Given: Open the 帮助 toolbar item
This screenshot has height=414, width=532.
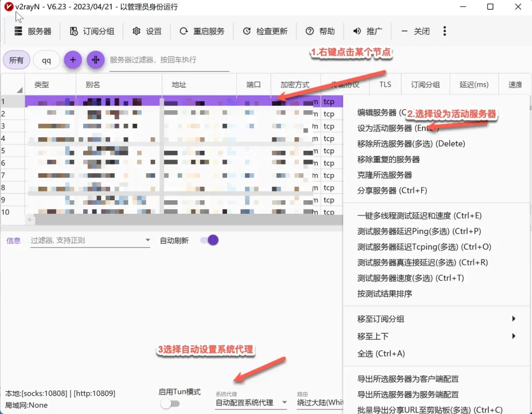Looking at the screenshot, I should 320,31.
